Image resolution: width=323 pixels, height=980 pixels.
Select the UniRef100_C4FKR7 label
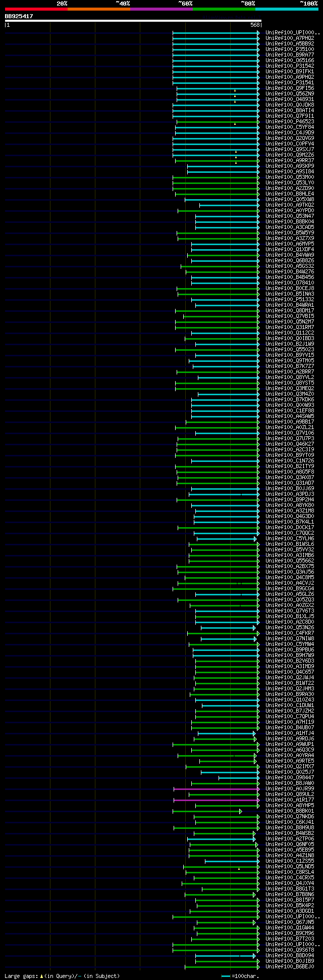pos(290,633)
